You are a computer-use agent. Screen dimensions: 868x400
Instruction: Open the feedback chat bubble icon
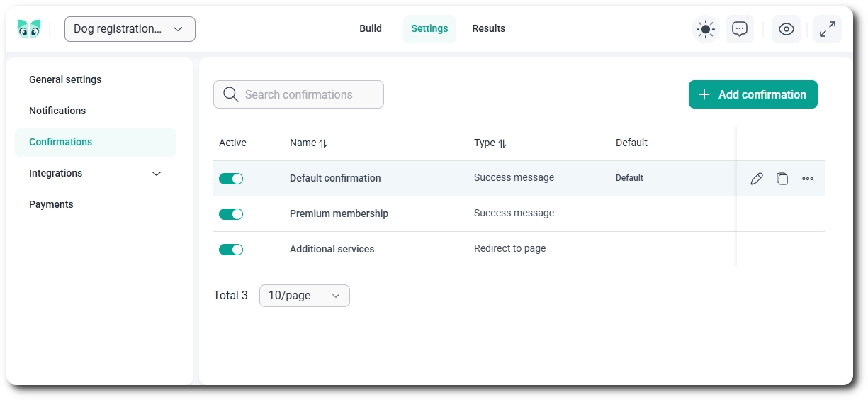(740, 29)
